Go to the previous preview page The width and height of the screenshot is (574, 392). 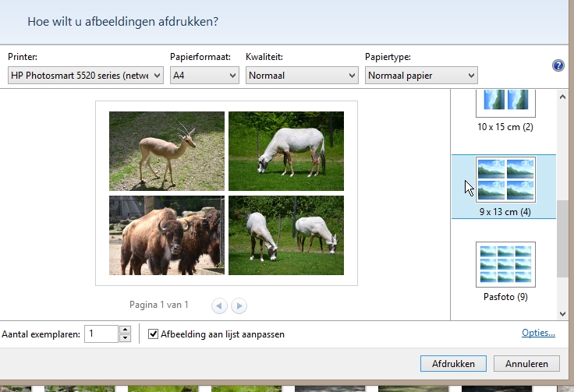[x=219, y=305]
